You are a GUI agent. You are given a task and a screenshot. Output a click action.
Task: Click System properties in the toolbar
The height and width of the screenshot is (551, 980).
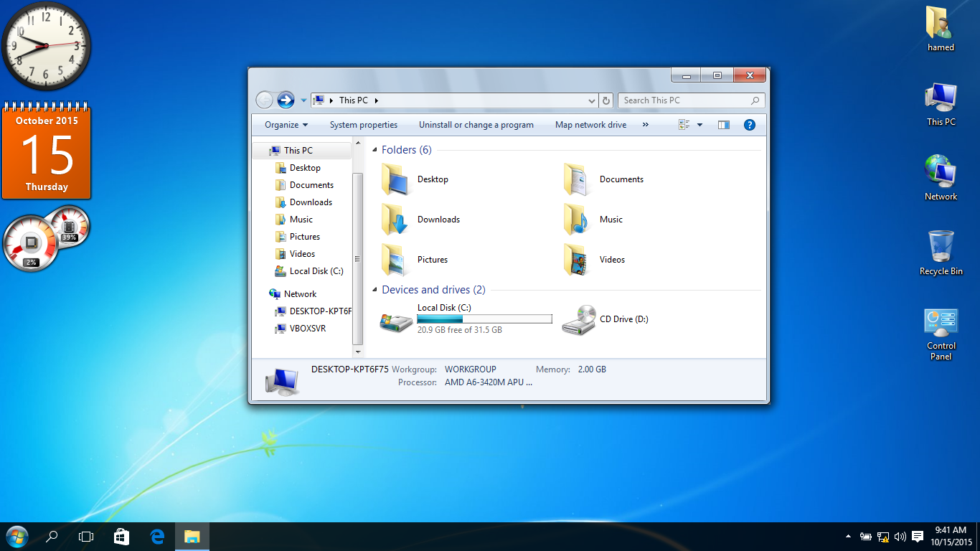coord(363,125)
